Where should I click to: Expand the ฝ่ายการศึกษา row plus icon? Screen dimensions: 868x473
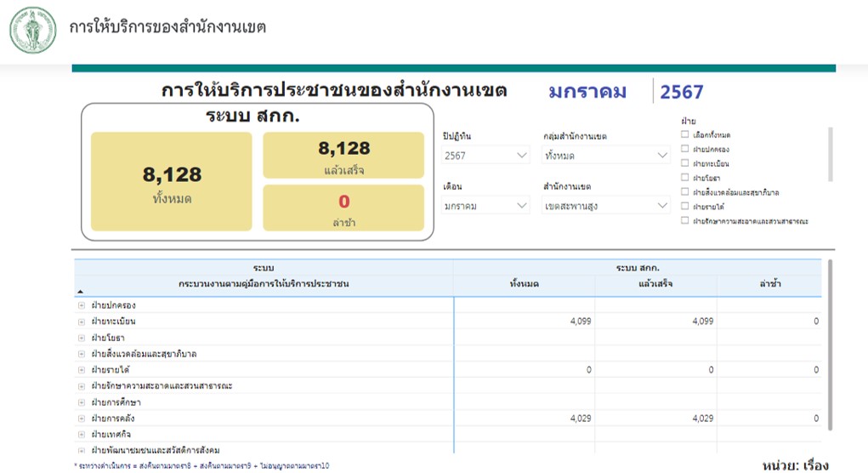point(82,402)
